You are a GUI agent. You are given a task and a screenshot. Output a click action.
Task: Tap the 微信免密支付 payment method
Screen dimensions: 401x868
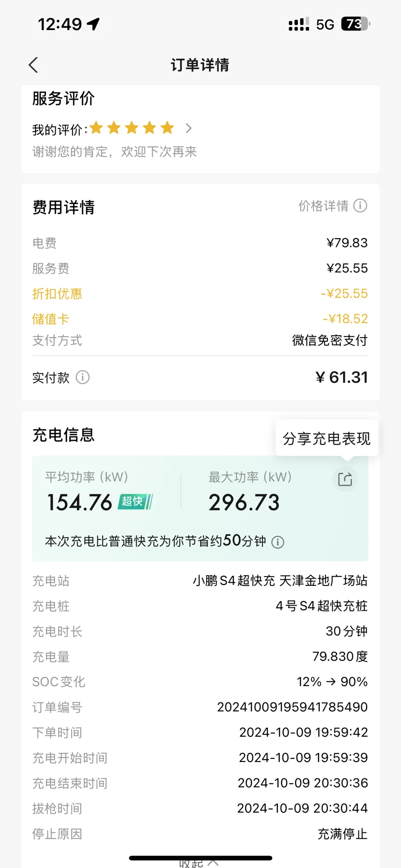(x=330, y=341)
